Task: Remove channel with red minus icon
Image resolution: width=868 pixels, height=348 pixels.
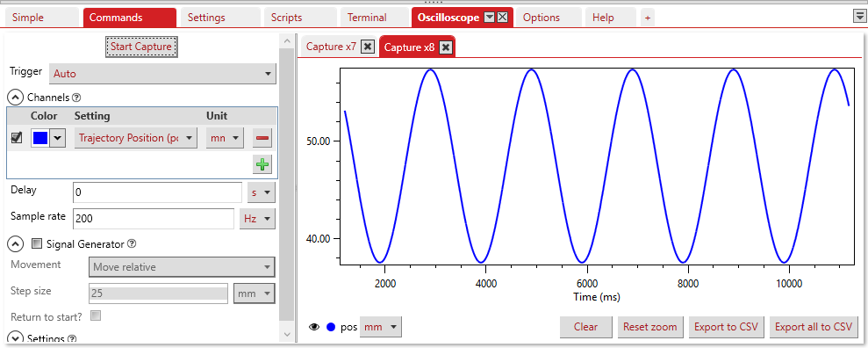Action: pyautogui.click(x=262, y=138)
